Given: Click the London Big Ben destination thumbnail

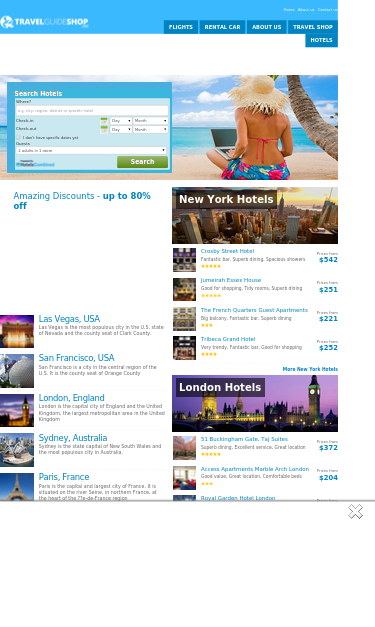Looking at the screenshot, I should 17,410.
